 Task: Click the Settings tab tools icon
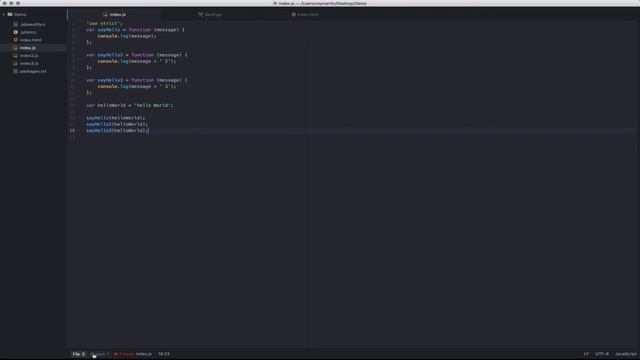pyautogui.click(x=200, y=14)
